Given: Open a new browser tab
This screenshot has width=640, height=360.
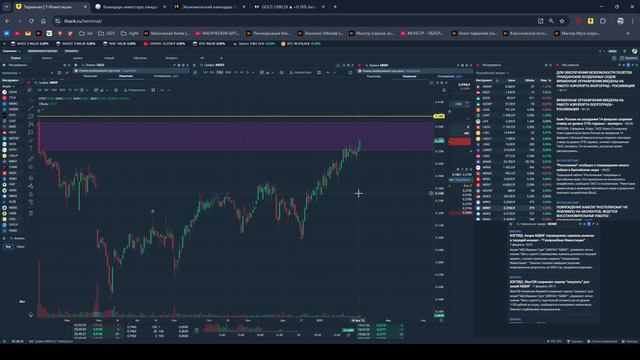Looking at the screenshot, I should (x=336, y=7).
